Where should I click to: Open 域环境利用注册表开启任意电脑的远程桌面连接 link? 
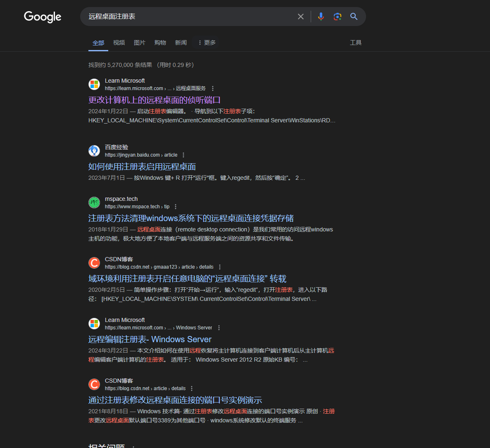tap(188, 279)
